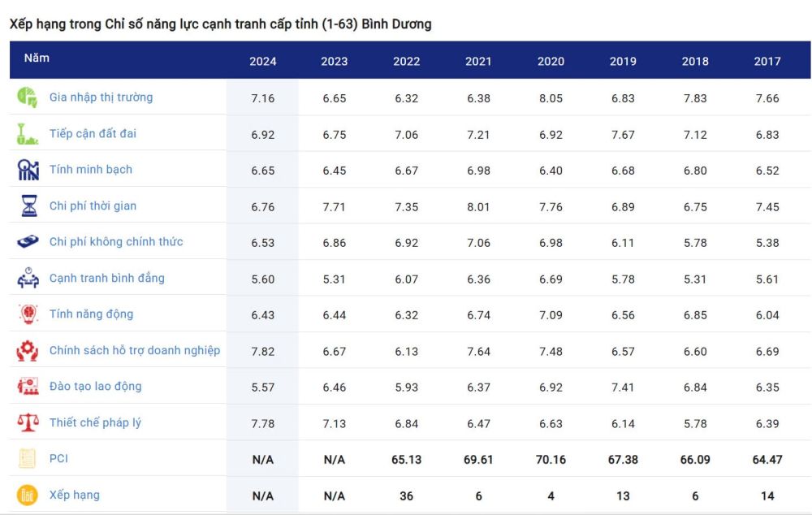Image resolution: width=812 pixels, height=515 pixels.
Task: Click the Tính năng động lightbulb icon
Action: [28, 314]
